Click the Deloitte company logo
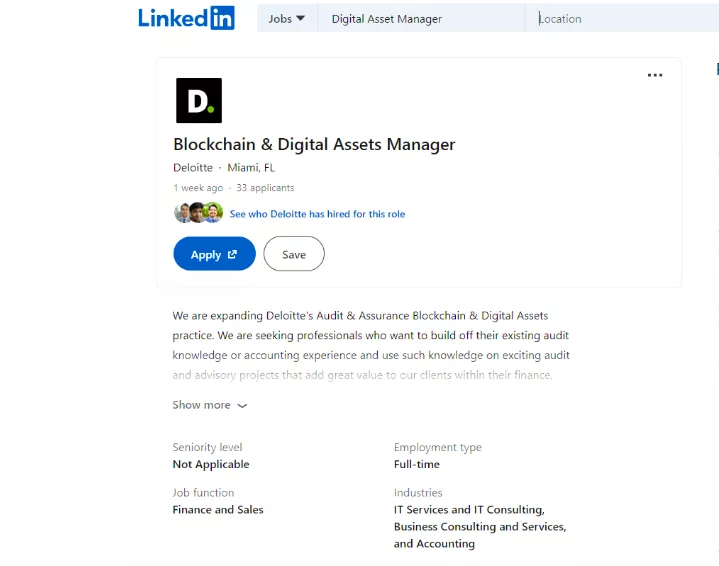Viewport: 719px width, 566px height. point(198,100)
